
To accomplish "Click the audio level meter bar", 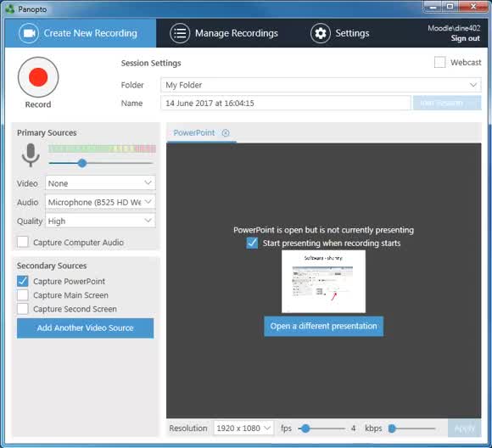I will click(x=102, y=148).
